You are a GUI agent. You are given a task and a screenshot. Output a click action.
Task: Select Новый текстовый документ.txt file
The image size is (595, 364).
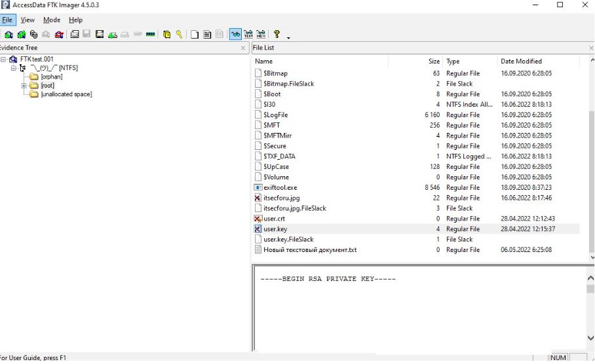click(x=416, y=250)
